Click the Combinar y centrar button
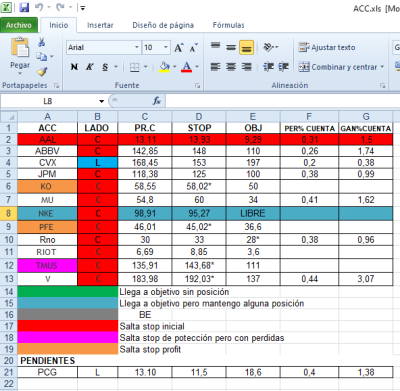400x391 pixels. point(341,67)
